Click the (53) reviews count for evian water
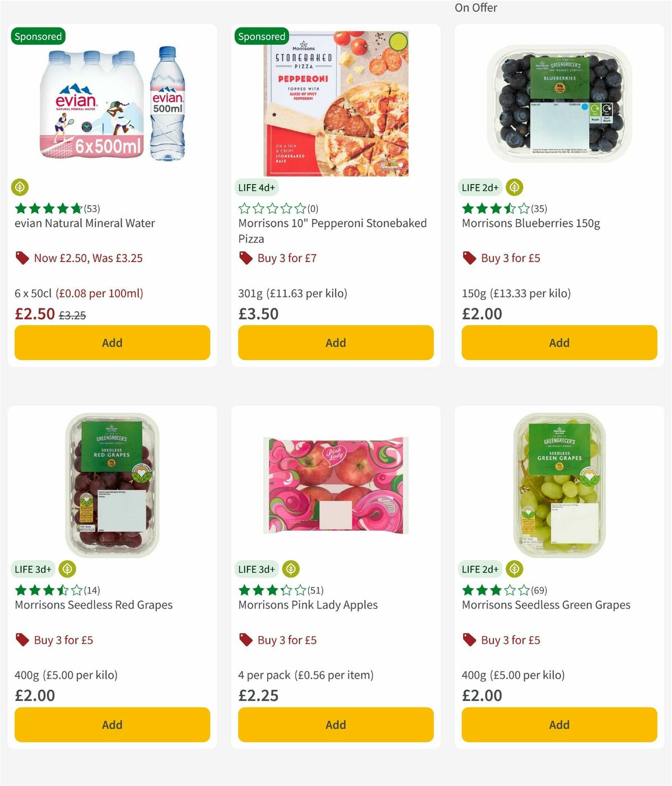672x786 pixels. click(91, 208)
